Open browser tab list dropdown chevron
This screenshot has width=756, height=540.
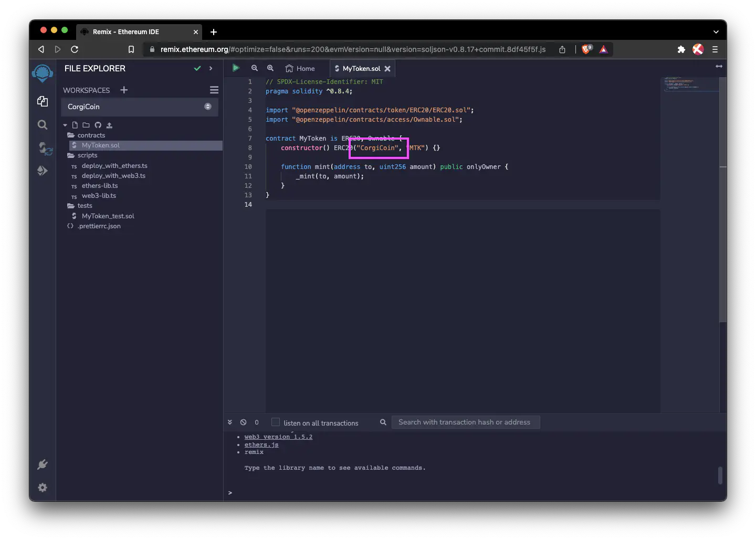click(x=716, y=32)
